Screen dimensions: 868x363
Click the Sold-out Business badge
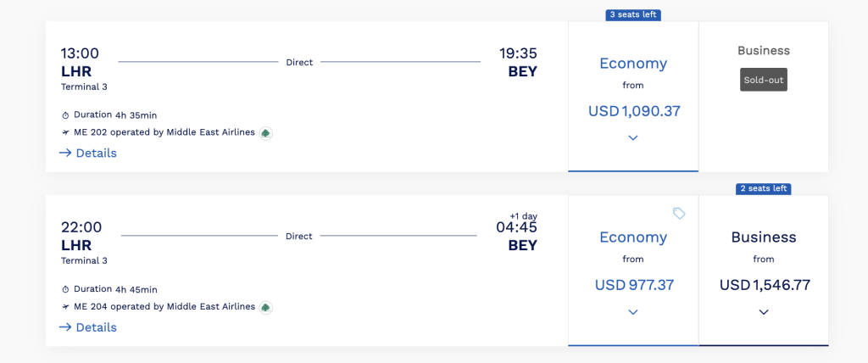coord(764,80)
